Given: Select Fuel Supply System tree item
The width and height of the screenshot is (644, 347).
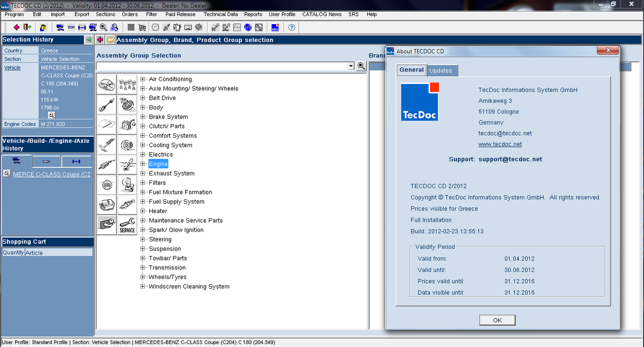Looking at the screenshot, I should tap(177, 202).
